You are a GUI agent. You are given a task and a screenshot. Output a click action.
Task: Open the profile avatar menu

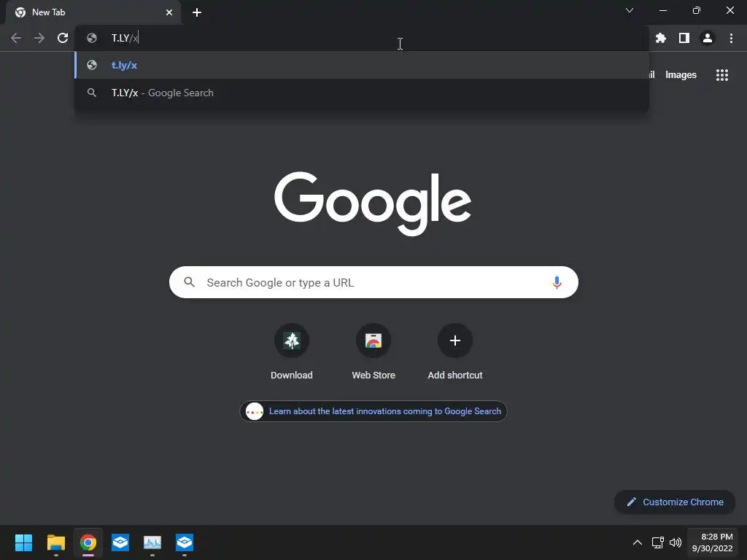708,38
